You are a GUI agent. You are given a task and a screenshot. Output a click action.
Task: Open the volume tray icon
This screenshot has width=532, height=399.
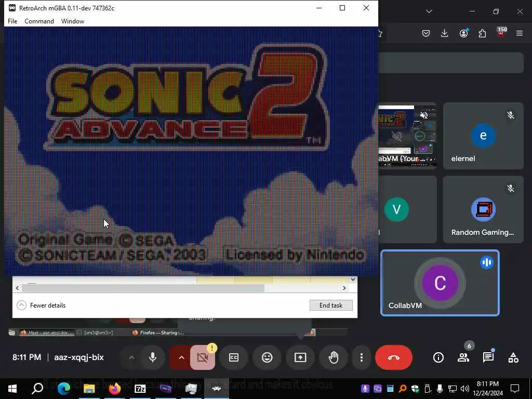tap(465, 389)
